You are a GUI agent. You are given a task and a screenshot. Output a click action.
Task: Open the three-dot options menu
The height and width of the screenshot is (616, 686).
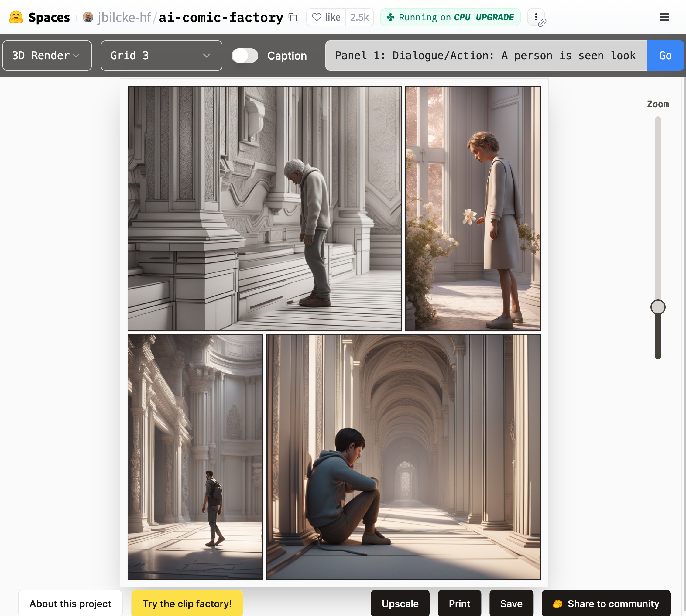pyautogui.click(x=536, y=17)
